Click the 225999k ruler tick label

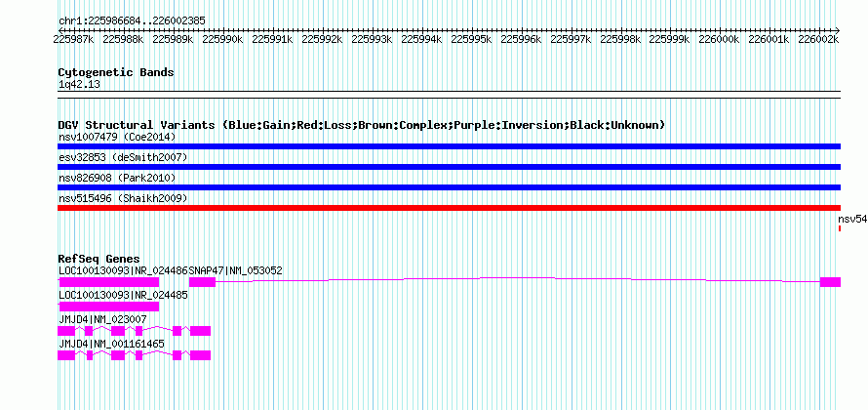(x=669, y=39)
